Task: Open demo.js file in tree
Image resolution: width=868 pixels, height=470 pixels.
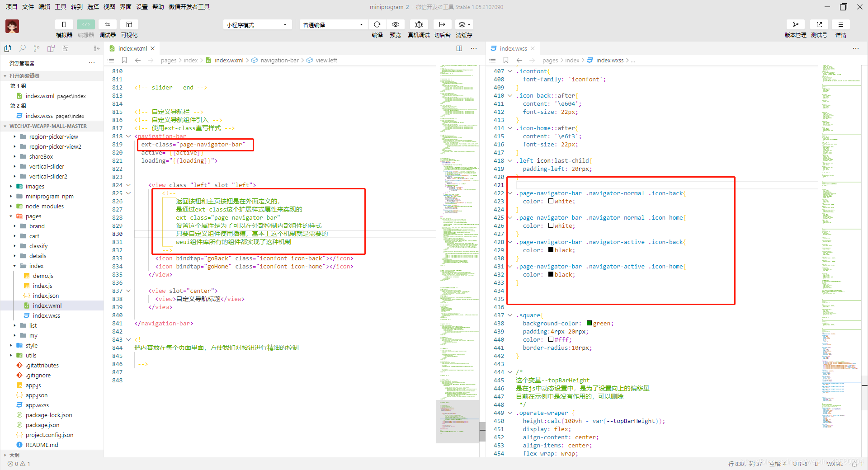Action: click(x=43, y=276)
